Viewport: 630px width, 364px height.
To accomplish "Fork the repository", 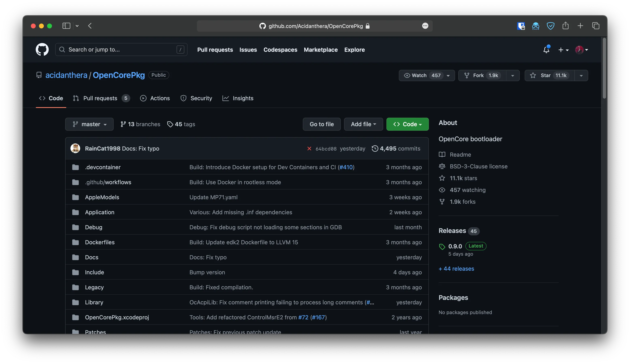I will 482,75.
